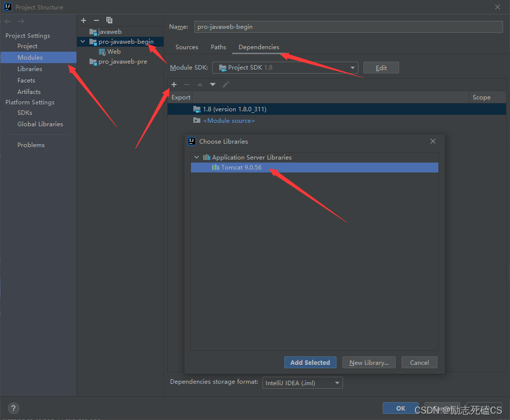The width and height of the screenshot is (510, 420).
Task: Select 1.8 (version 1.8.0_311) dependency row
Action: (x=337, y=109)
